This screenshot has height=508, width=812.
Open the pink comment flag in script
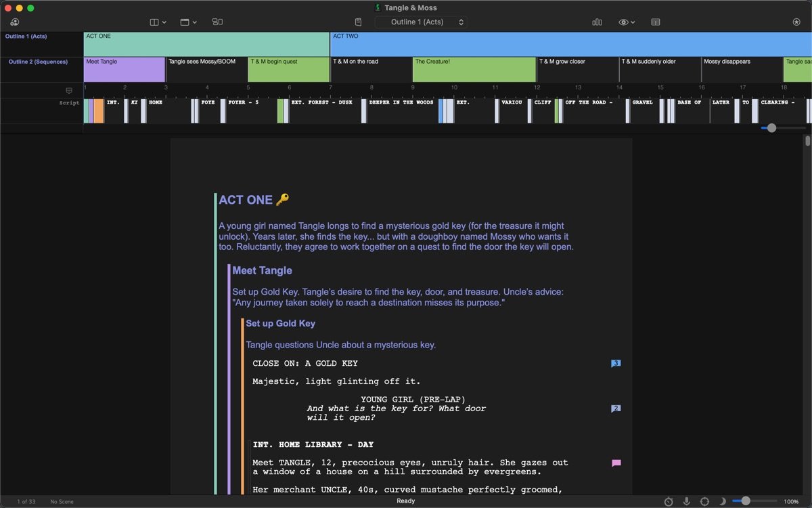616,463
